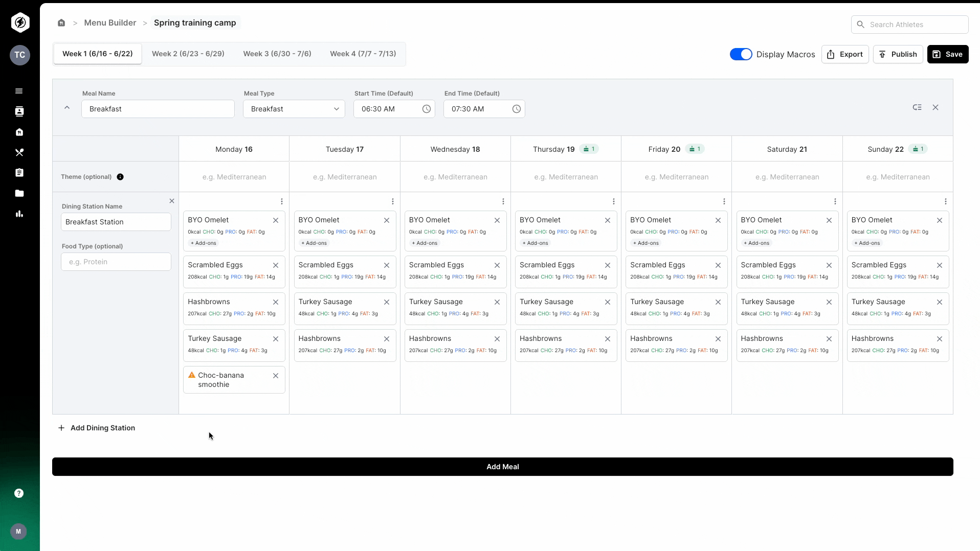The image size is (980, 551).
Task: Remove Choc-banana smoothie from Monday
Action: click(x=276, y=376)
